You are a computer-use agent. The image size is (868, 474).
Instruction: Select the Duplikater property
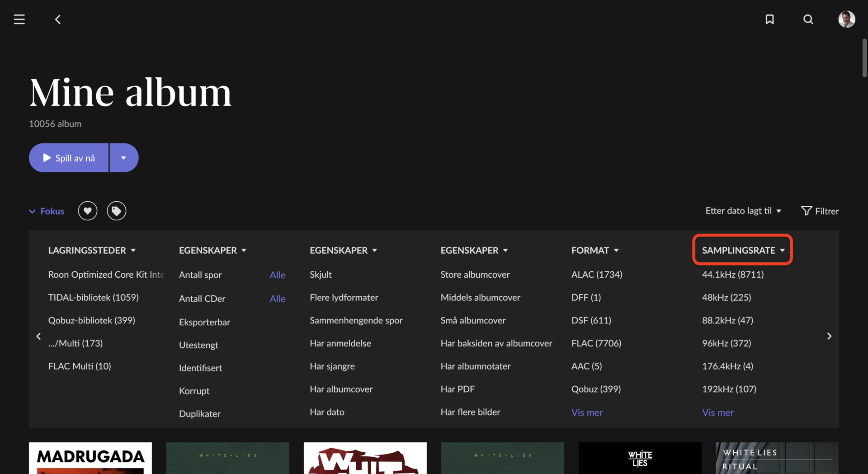pyautogui.click(x=200, y=414)
